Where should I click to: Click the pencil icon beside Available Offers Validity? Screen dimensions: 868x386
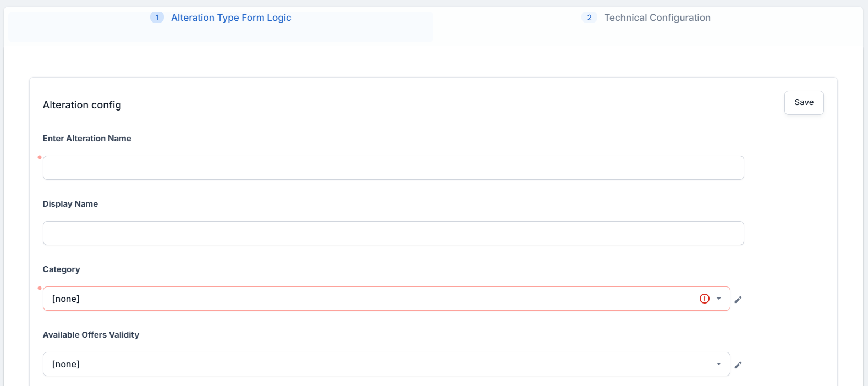tap(738, 365)
